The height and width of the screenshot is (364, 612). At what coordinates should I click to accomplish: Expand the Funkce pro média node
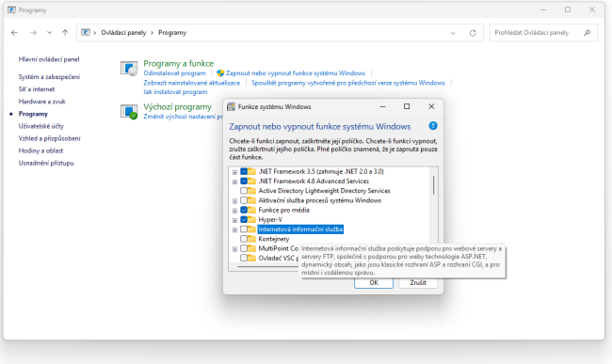click(234, 211)
